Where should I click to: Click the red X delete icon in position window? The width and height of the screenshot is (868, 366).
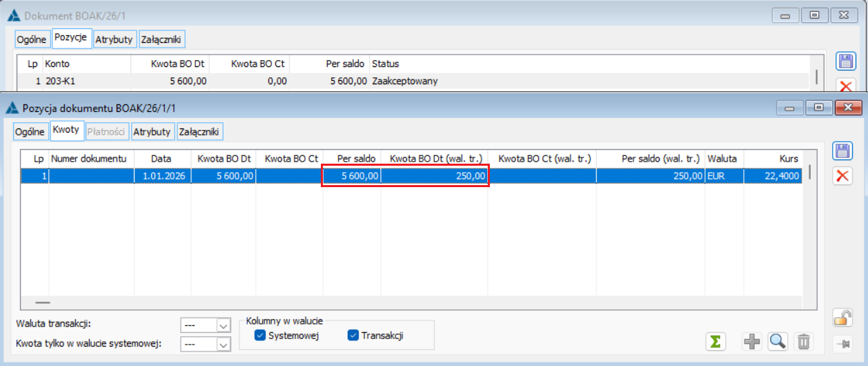(842, 175)
